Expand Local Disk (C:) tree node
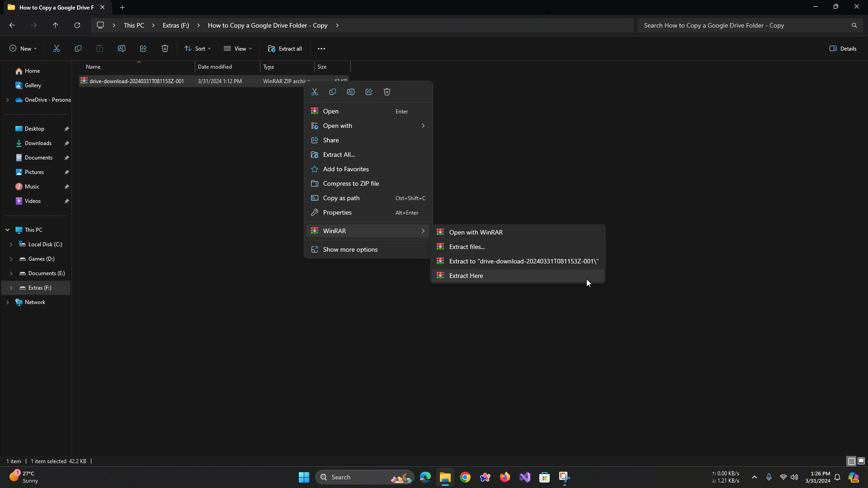 point(11,244)
